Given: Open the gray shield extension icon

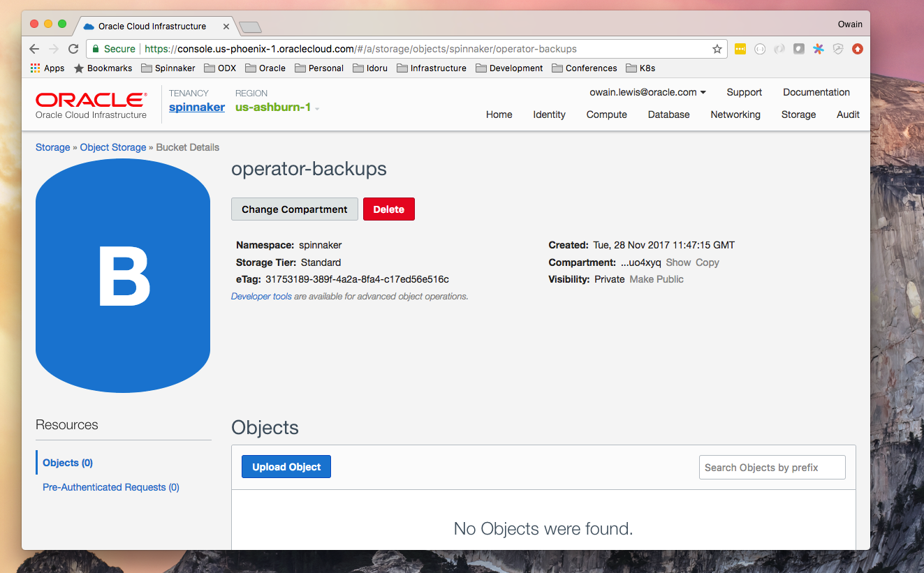Looking at the screenshot, I should (838, 49).
